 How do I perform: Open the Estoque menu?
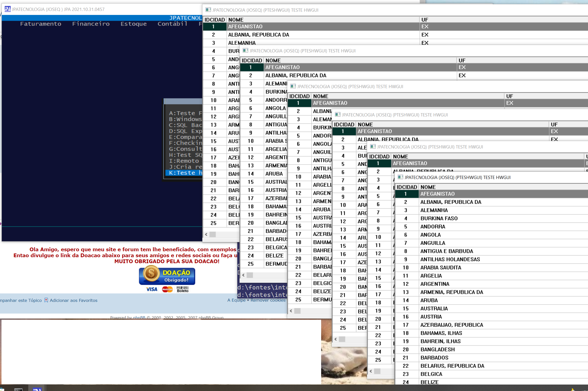tap(133, 24)
